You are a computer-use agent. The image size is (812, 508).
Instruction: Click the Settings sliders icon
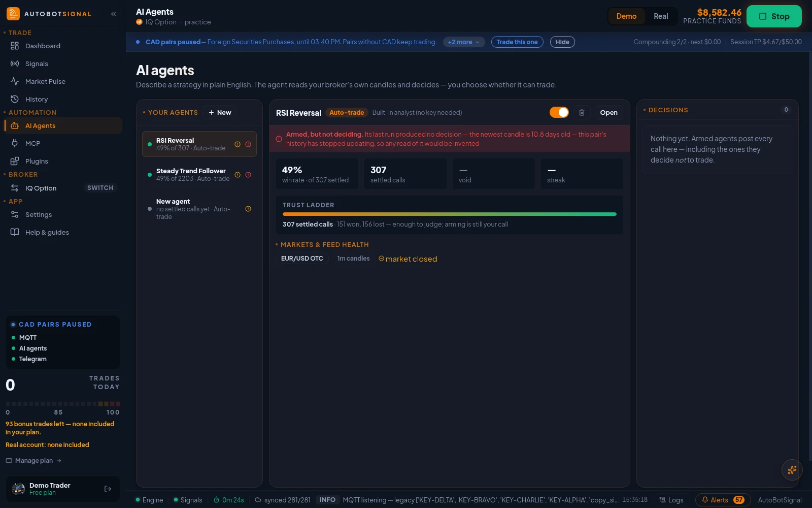click(15, 214)
